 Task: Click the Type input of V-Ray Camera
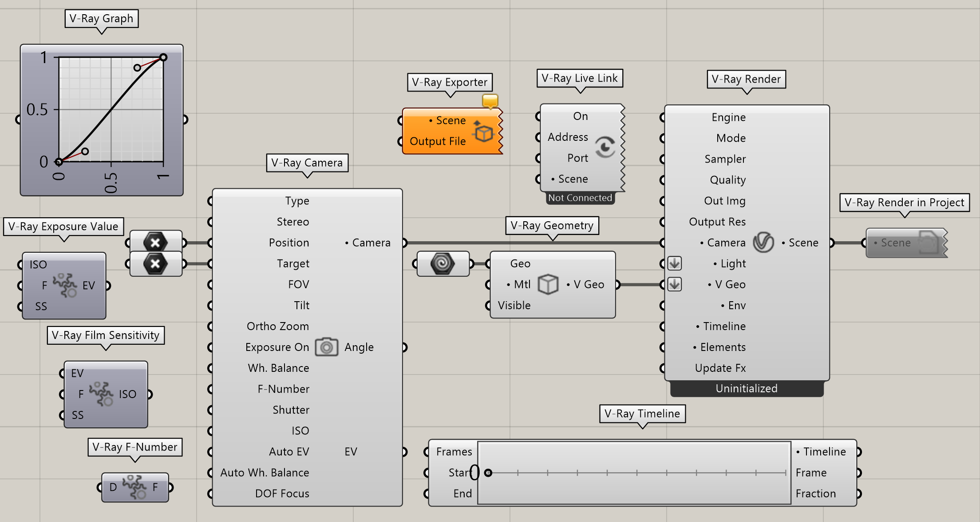pyautogui.click(x=297, y=201)
